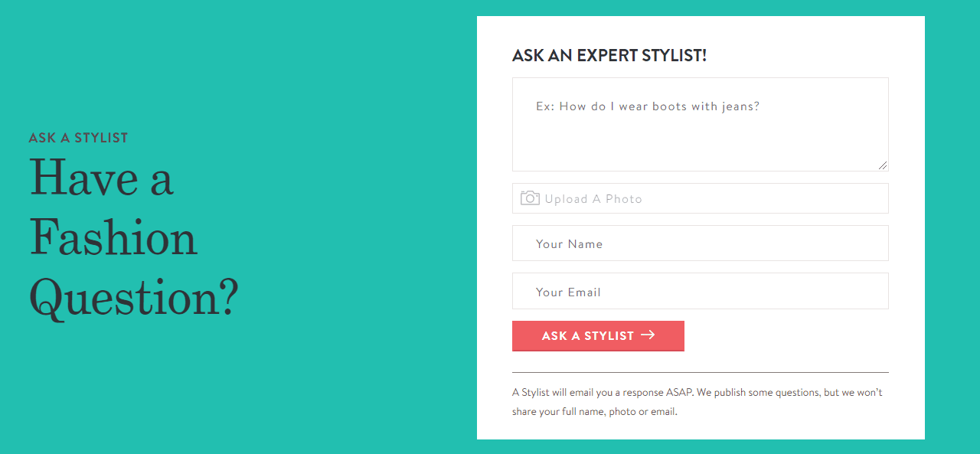
Task: Click the arrow icon on the Ask a Stylist button
Action: pyautogui.click(x=648, y=335)
